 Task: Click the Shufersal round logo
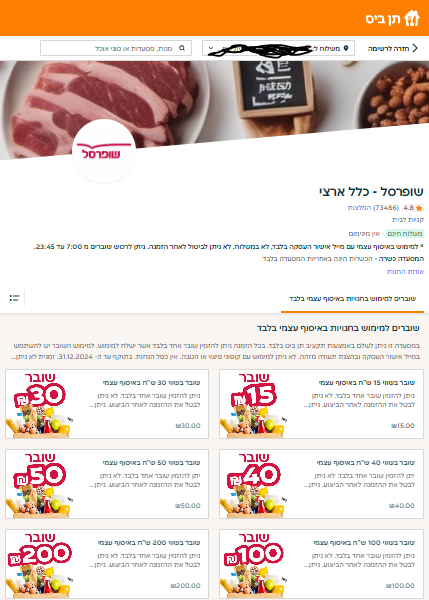[104, 151]
